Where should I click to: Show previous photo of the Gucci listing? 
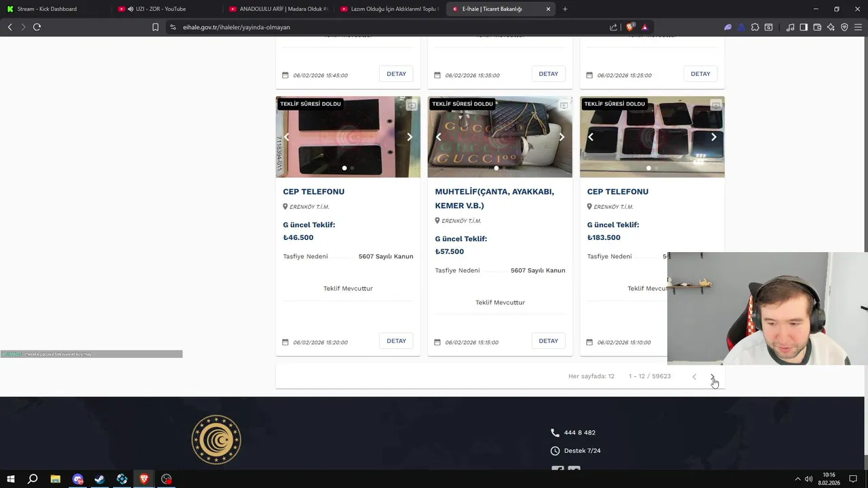439,137
